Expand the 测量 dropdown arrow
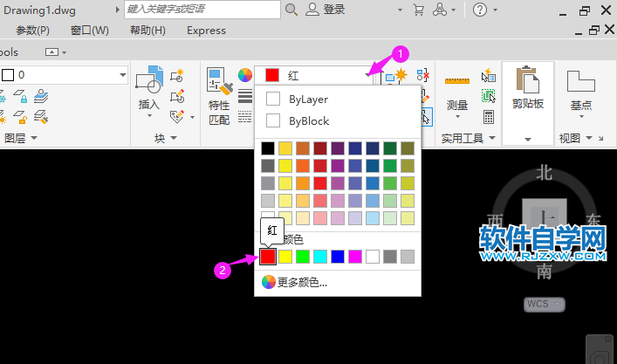The width and height of the screenshot is (617, 364). [x=457, y=116]
